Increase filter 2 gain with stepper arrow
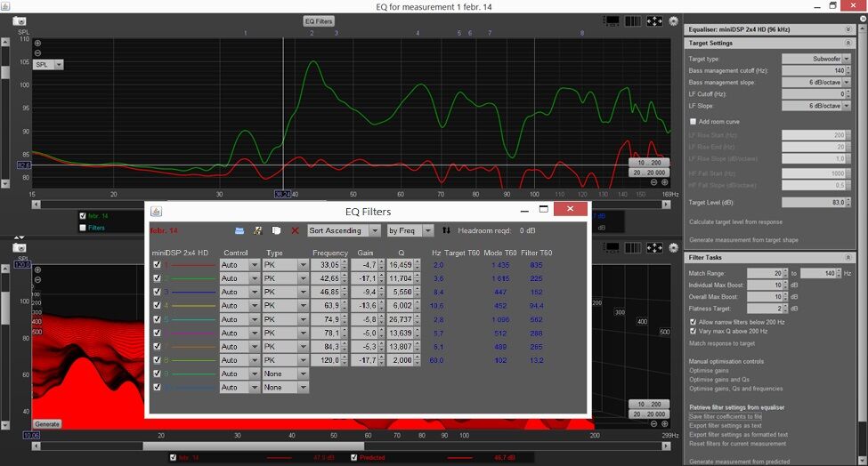This screenshot has height=466, width=868. click(x=381, y=276)
